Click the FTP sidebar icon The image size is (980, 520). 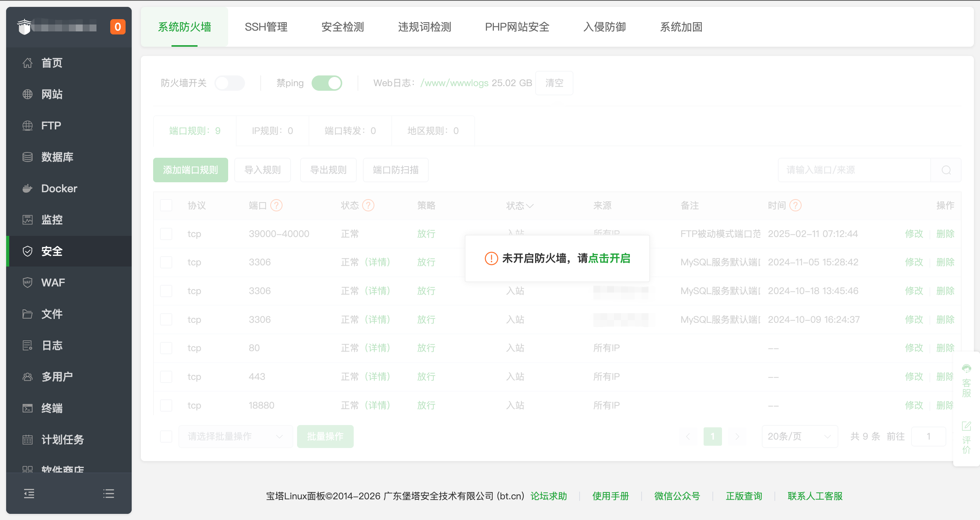pyautogui.click(x=28, y=126)
